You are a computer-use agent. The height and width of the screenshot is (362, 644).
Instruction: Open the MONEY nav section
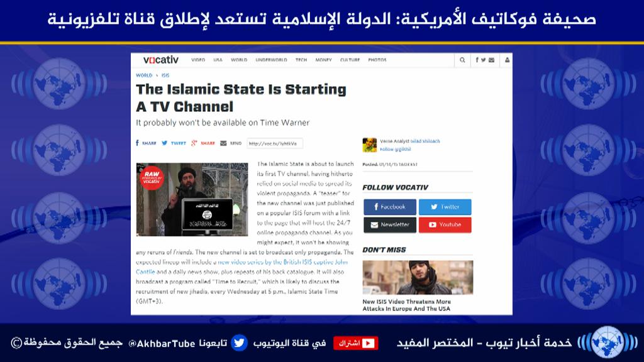[x=324, y=60]
